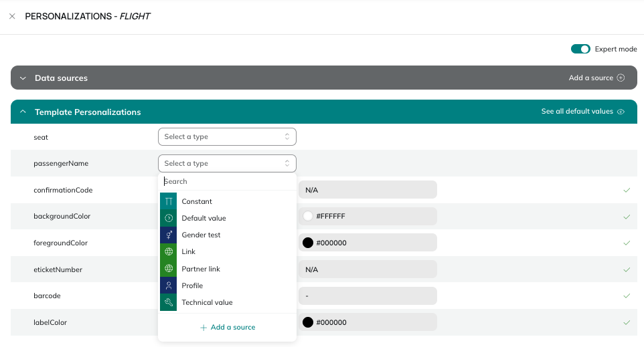Image resolution: width=644 pixels, height=347 pixels.
Task: Select the Partner link option
Action: coord(227,269)
